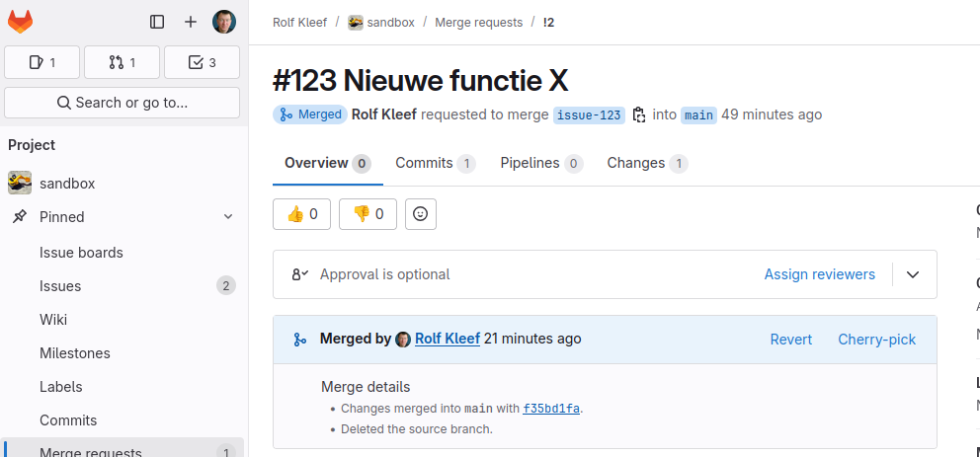Copy the issue-123 branch name

point(639,114)
